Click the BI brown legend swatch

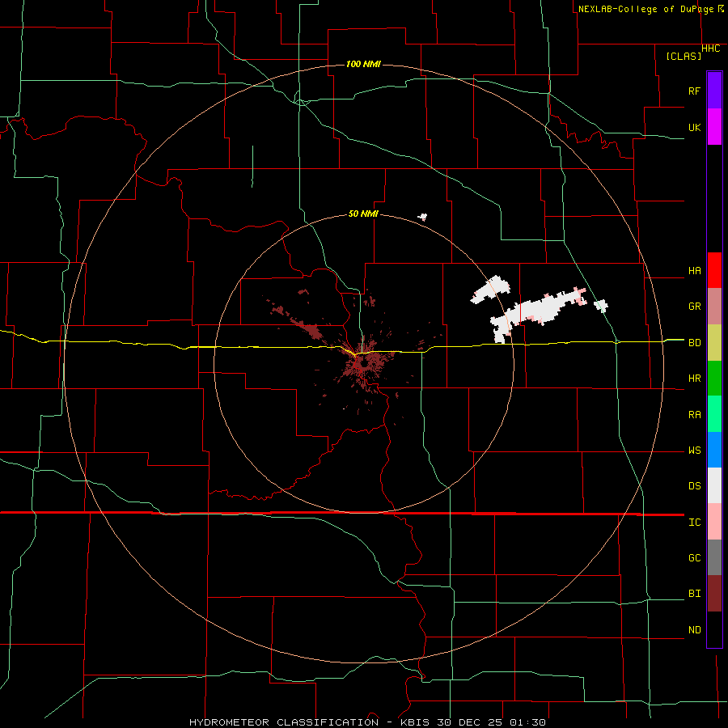click(x=714, y=594)
